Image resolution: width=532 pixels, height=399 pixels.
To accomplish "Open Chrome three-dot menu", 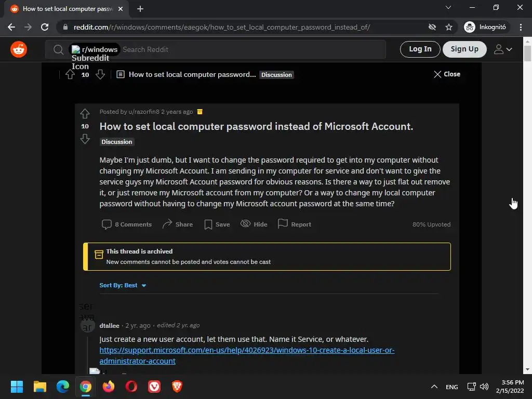I will 521,27.
